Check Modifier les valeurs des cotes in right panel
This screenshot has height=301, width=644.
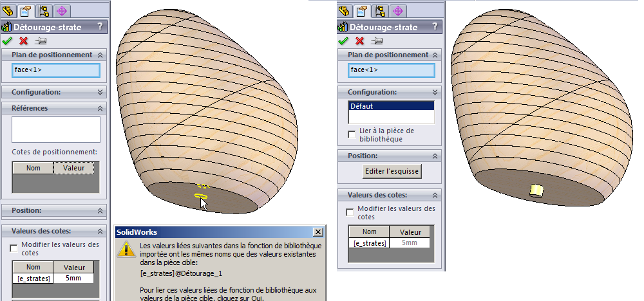click(x=350, y=212)
